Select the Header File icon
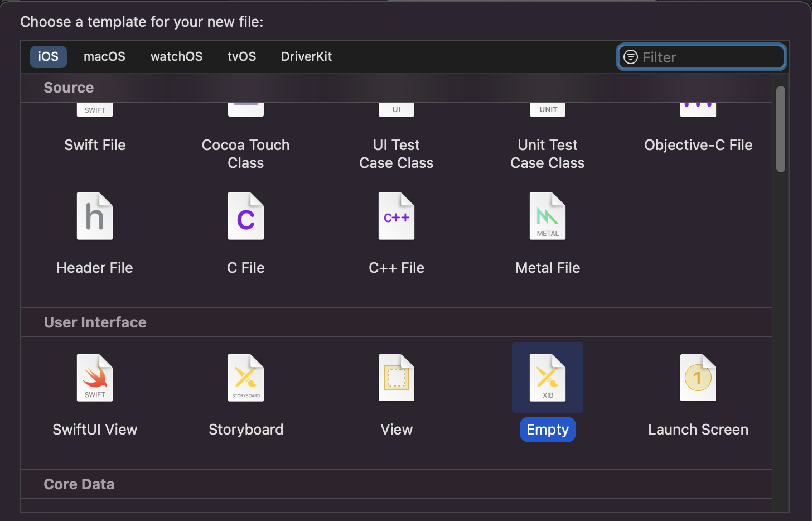The image size is (812, 521). point(95,216)
